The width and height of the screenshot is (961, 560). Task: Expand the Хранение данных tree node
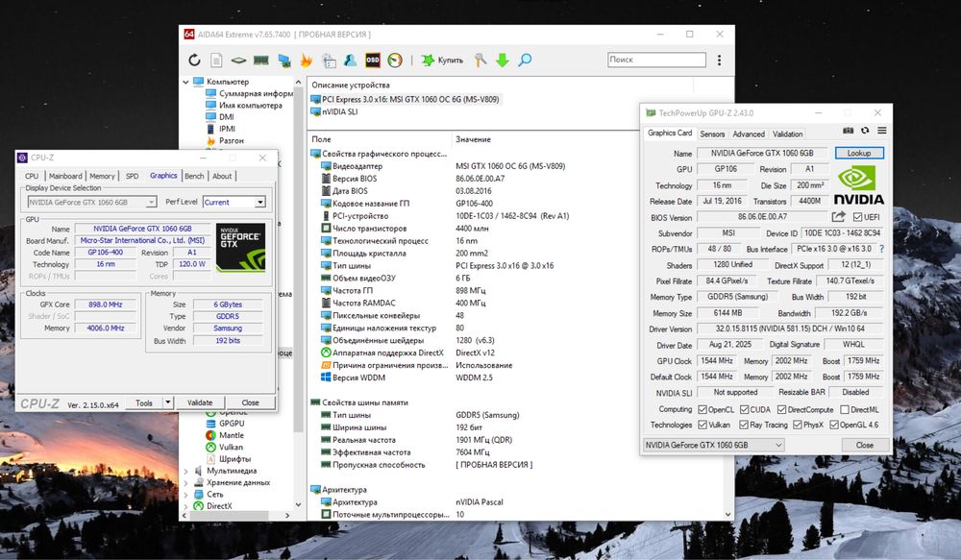pos(186,483)
